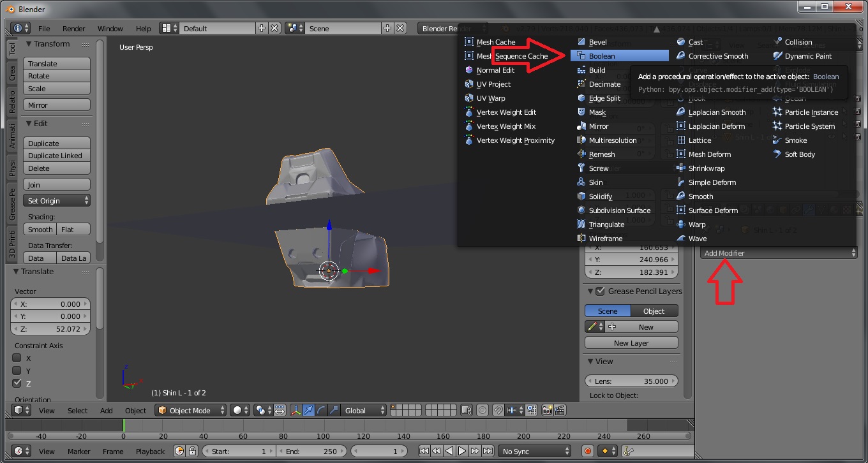This screenshot has width=868, height=463.
Task: Click the Soft Body modifier icon
Action: click(x=777, y=154)
